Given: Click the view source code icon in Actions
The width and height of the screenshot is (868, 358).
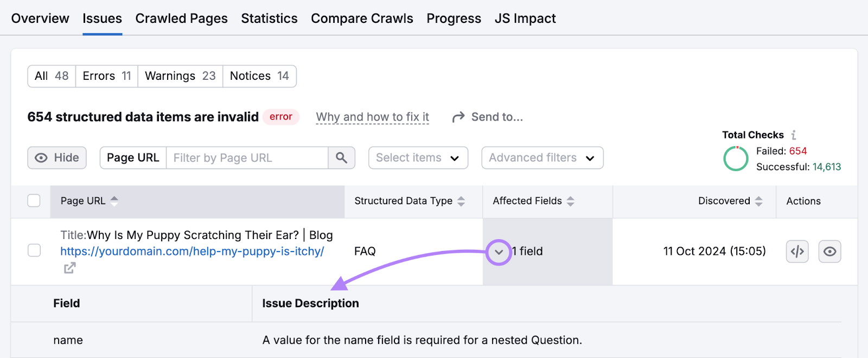Looking at the screenshot, I should click(x=797, y=251).
